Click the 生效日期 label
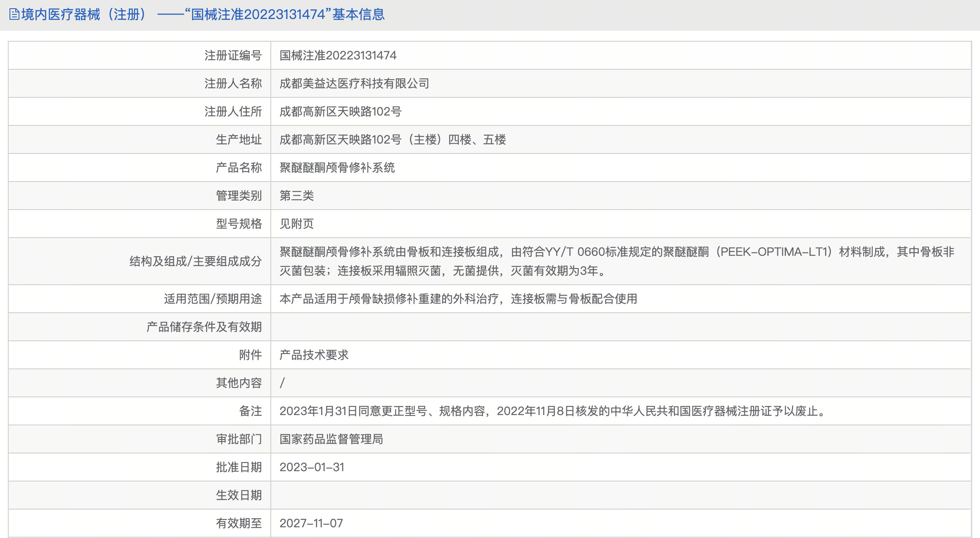This screenshot has height=538, width=980. [239, 495]
